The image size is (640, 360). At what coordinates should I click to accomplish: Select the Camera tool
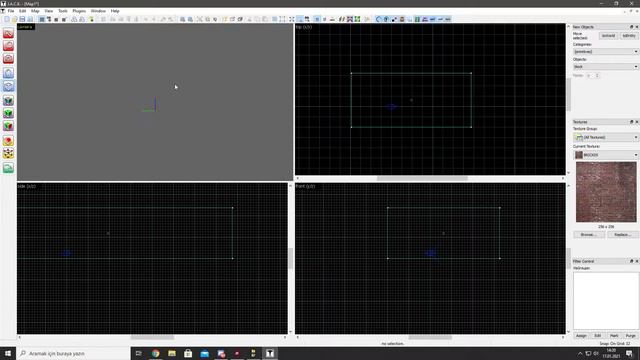coord(9,58)
